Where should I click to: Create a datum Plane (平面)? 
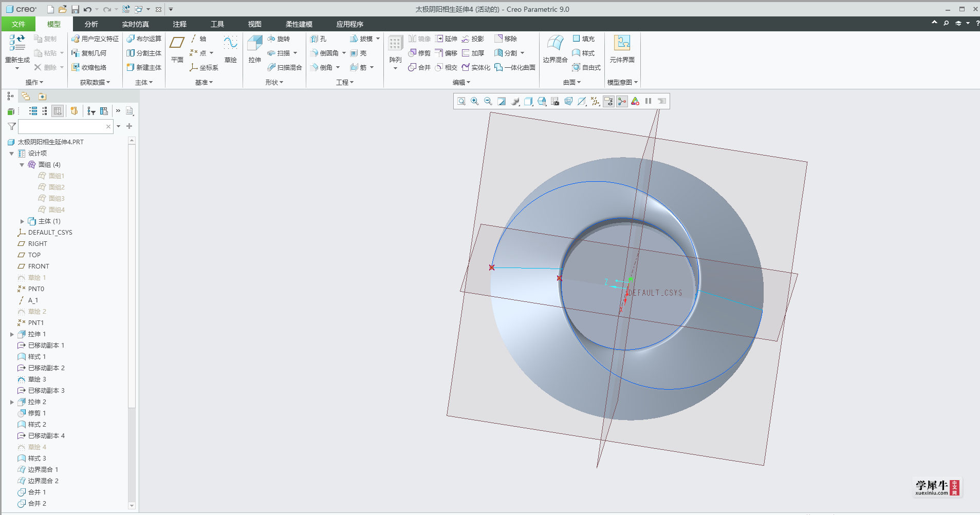pyautogui.click(x=177, y=49)
